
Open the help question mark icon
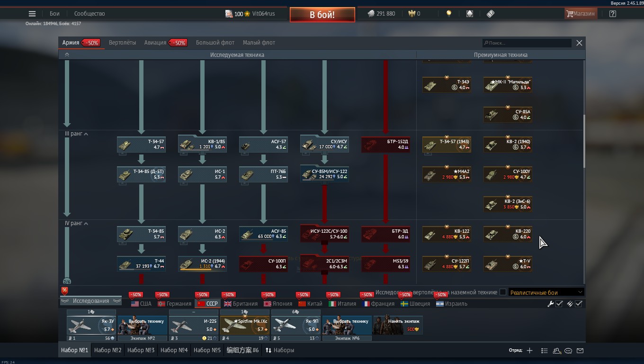coord(613,14)
